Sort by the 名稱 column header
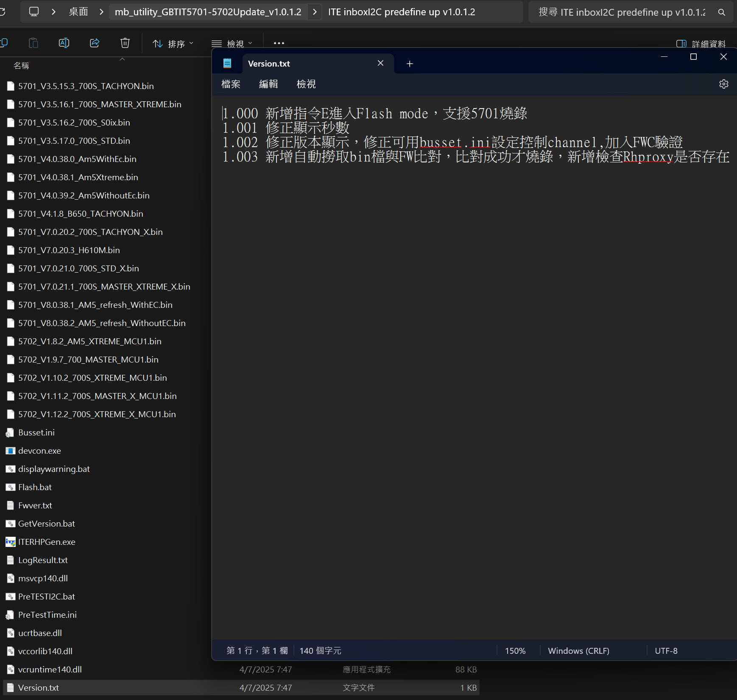The image size is (737, 700). click(21, 66)
